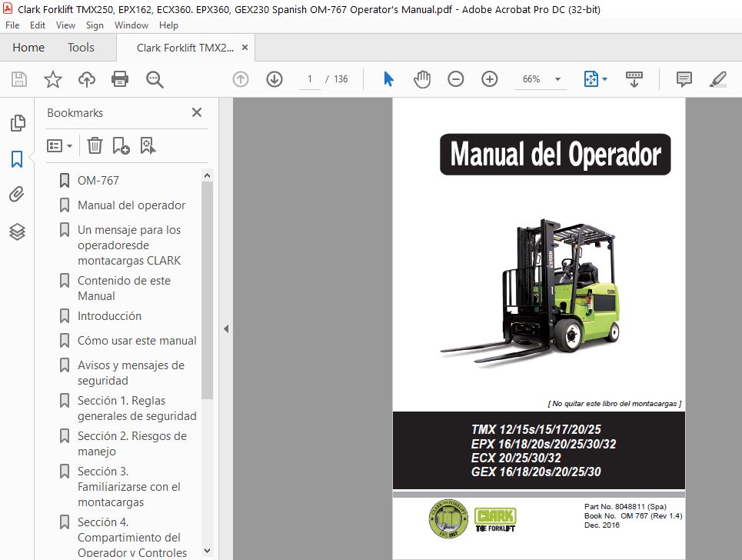This screenshot has width=742, height=560.
Task: Activate the Hand pan tool
Action: pyautogui.click(x=421, y=79)
